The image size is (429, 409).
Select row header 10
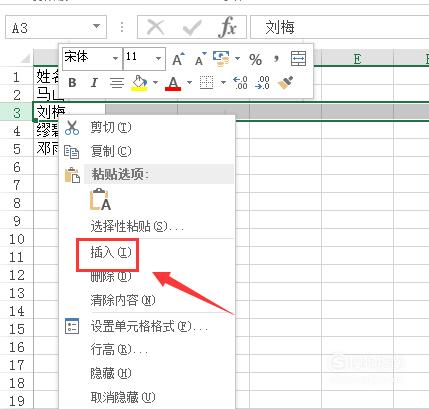pyautogui.click(x=17, y=239)
